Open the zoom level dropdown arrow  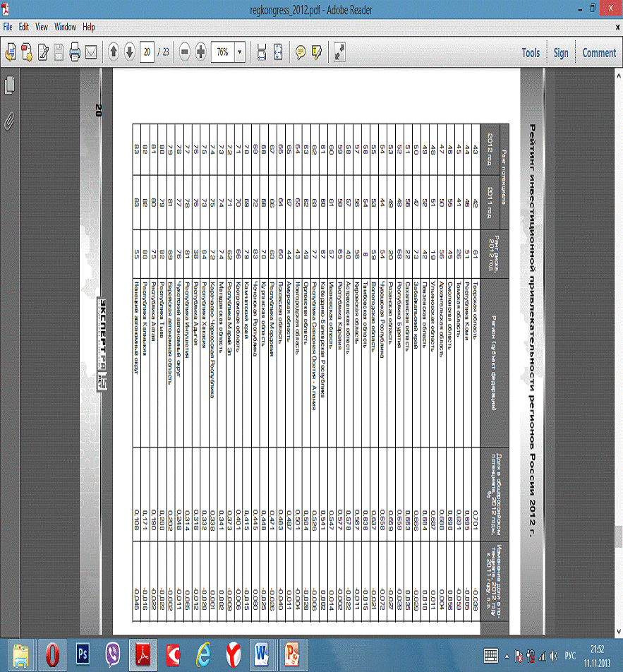click(x=239, y=52)
